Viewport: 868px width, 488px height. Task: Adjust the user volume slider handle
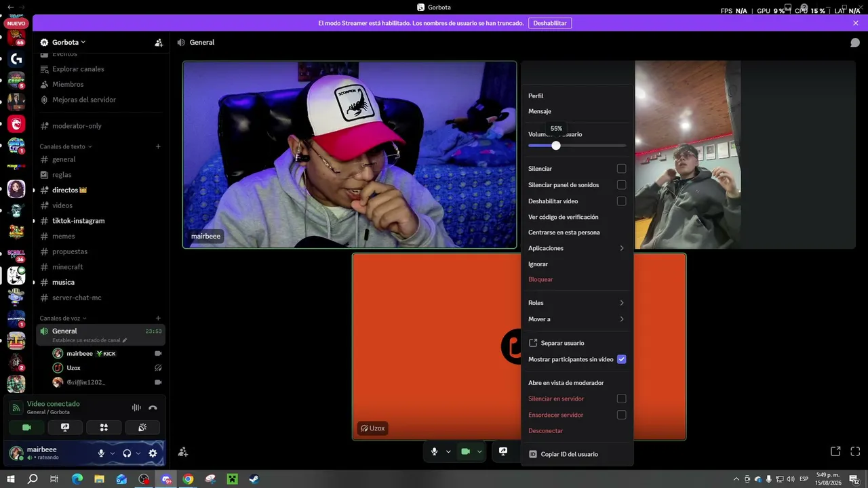[x=556, y=146]
